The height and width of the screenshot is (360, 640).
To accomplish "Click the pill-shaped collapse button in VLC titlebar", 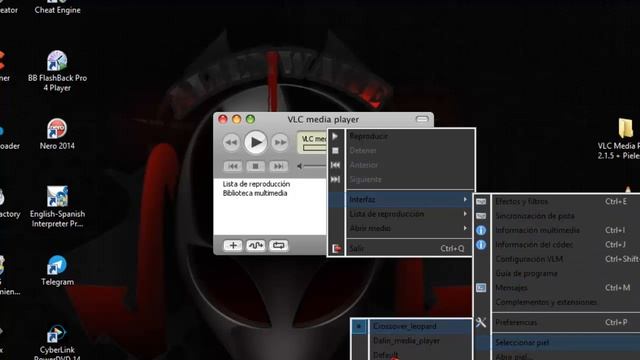I will tap(422, 119).
